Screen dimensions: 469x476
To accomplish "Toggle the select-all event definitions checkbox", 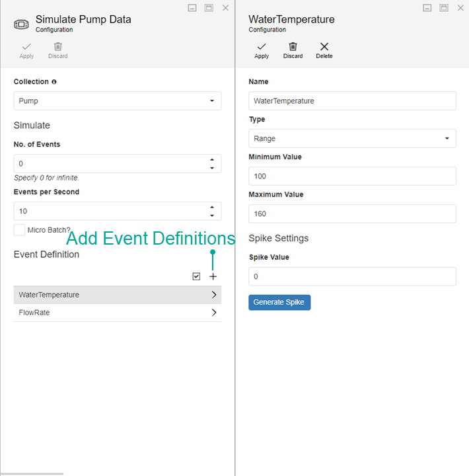I will tap(196, 276).
